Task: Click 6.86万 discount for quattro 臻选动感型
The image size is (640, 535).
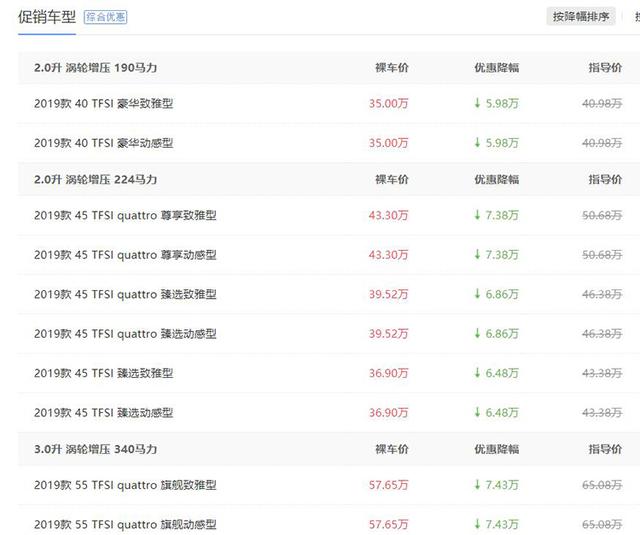Action: [496, 334]
